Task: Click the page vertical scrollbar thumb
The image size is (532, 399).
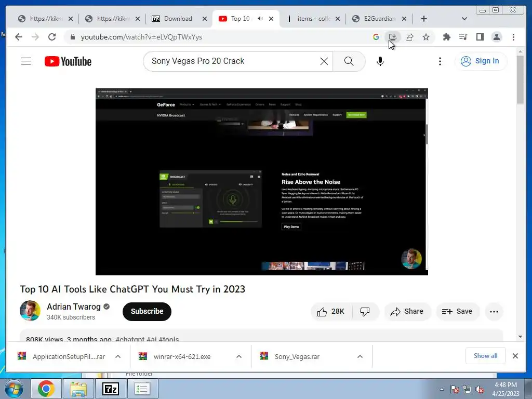Action: 521,79
